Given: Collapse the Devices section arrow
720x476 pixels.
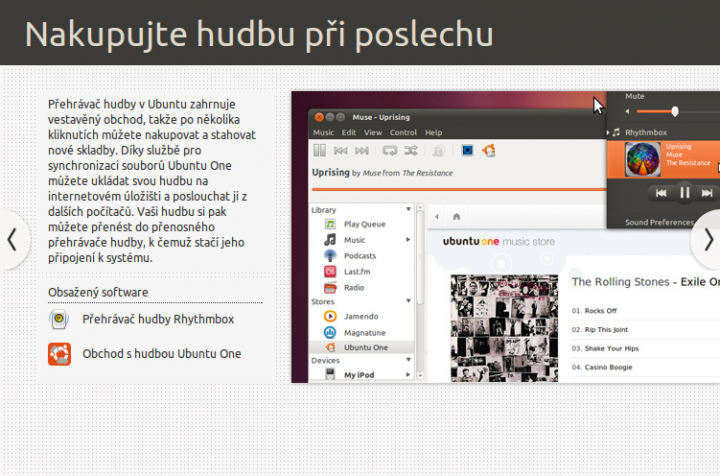Looking at the screenshot, I should click(408, 360).
